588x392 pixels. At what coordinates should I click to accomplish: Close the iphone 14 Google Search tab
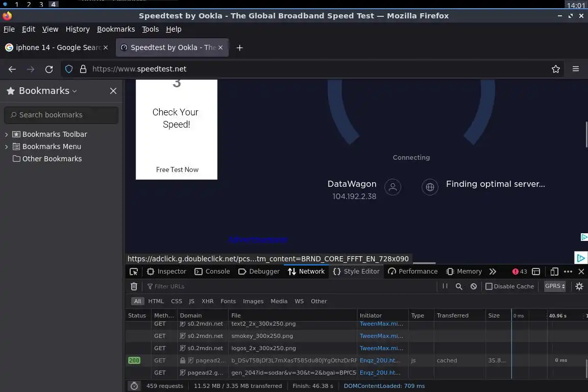tap(106, 47)
